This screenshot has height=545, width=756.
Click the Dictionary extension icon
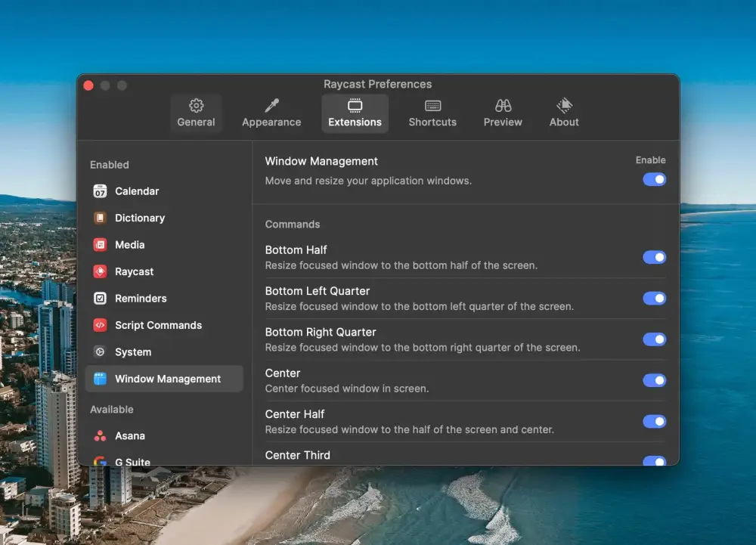100,218
